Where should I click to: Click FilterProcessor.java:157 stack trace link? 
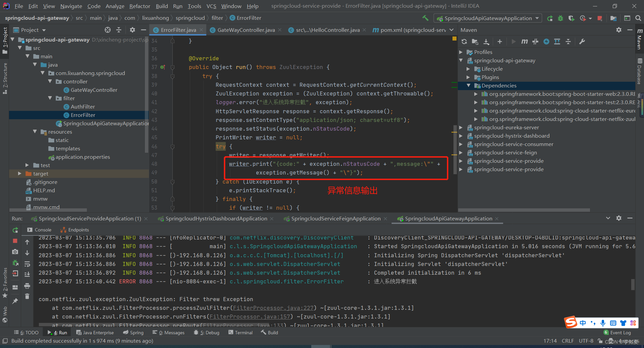250,317
